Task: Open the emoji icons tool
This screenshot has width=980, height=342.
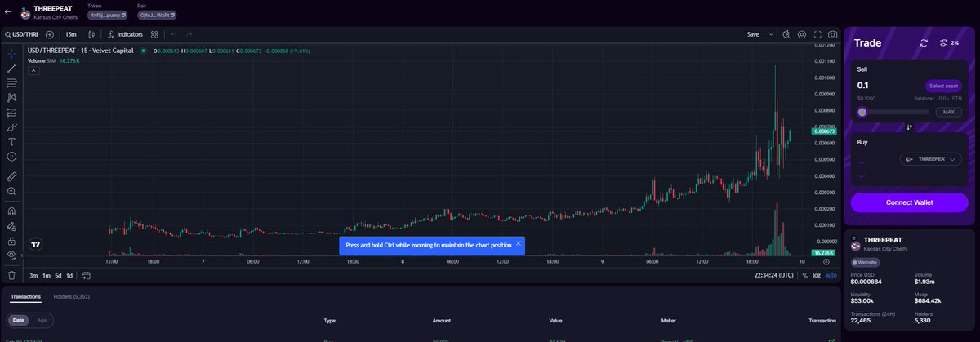Action: 11,157
